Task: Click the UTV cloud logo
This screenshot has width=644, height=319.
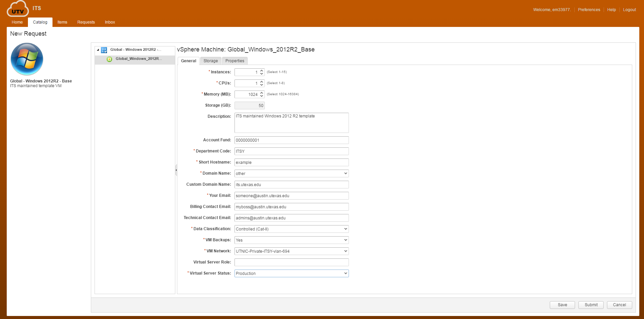Action: pos(17,9)
